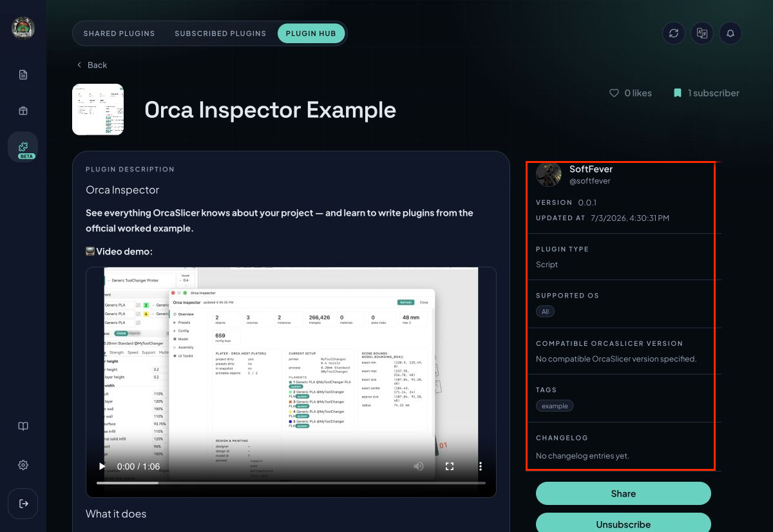Click the updated date 7/3/2026, 4:30:31 PM
This screenshot has width=773, height=532.
(630, 218)
